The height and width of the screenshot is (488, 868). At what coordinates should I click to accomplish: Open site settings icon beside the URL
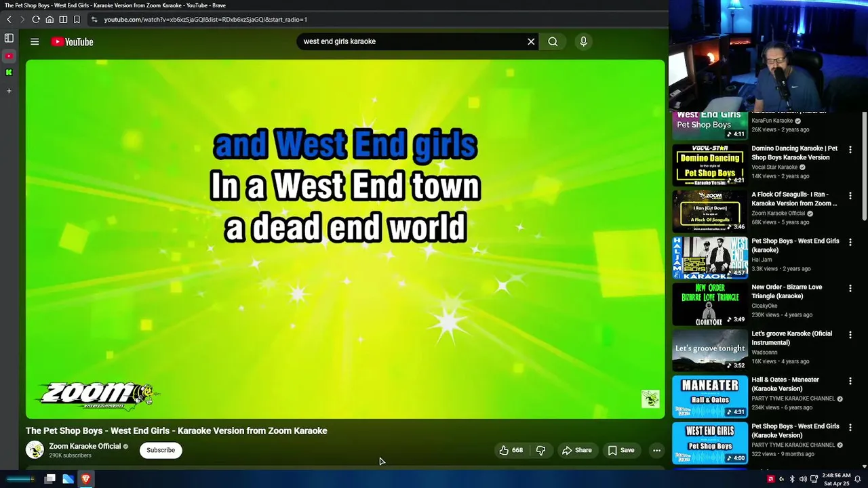94,20
